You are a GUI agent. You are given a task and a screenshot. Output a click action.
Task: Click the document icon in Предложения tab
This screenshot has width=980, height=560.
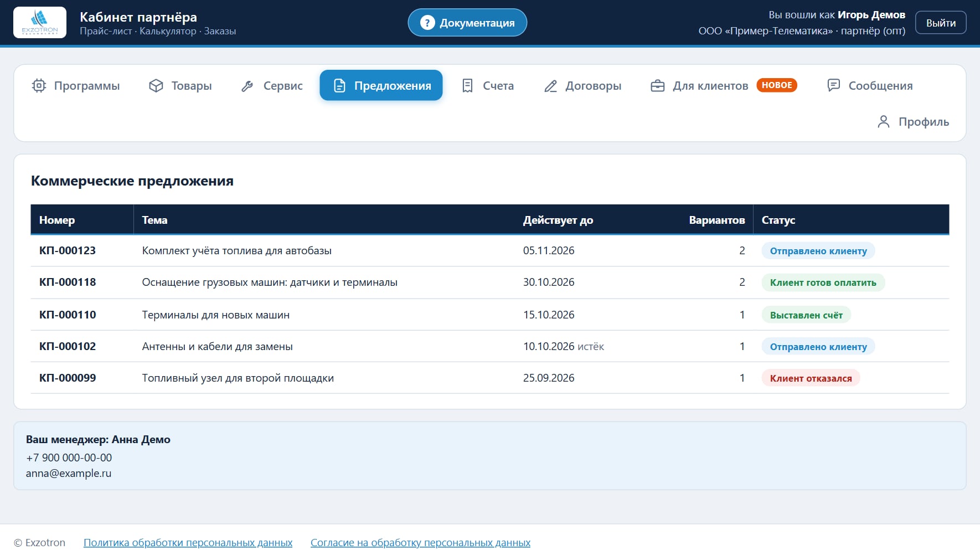point(339,86)
